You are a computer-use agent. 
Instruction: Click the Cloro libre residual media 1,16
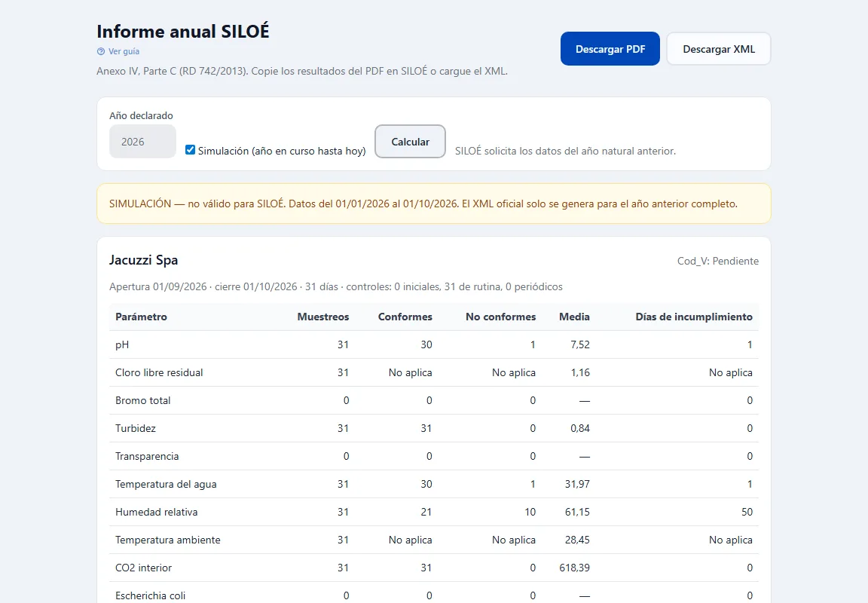coord(580,372)
